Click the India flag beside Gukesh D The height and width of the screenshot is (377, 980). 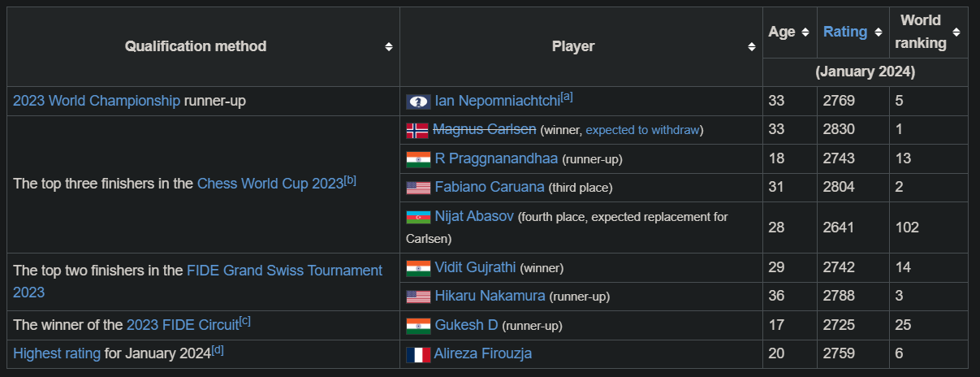tap(418, 326)
